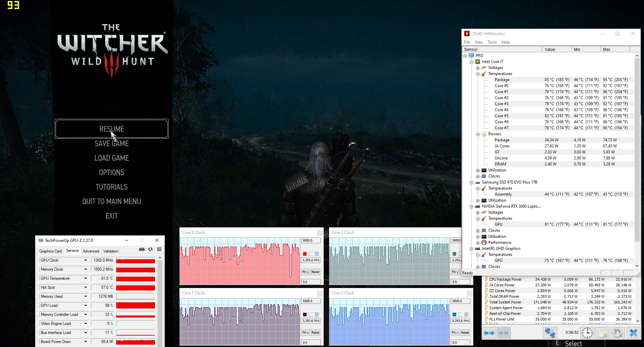
Task: Click HWiNFO logging start document icon
Action: (x=603, y=333)
